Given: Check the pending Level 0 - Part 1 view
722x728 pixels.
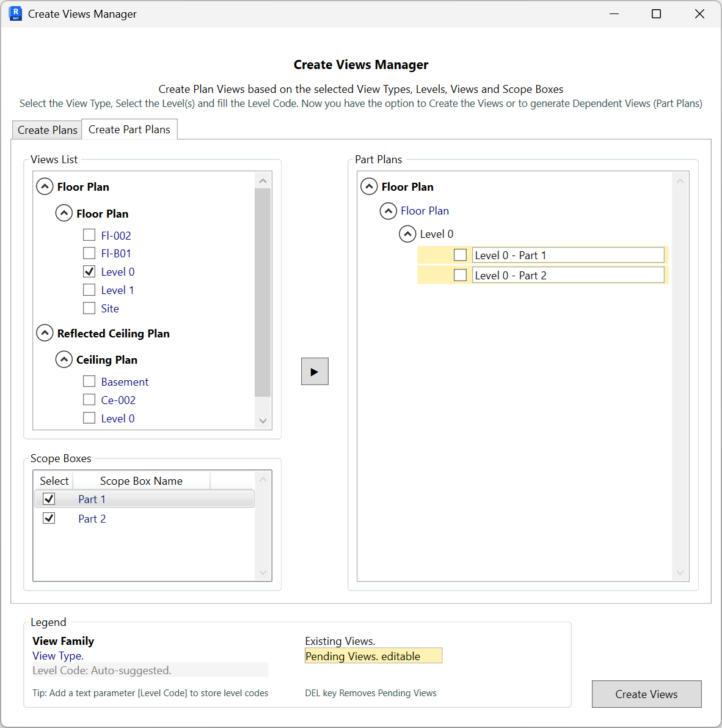Looking at the screenshot, I should pos(460,254).
